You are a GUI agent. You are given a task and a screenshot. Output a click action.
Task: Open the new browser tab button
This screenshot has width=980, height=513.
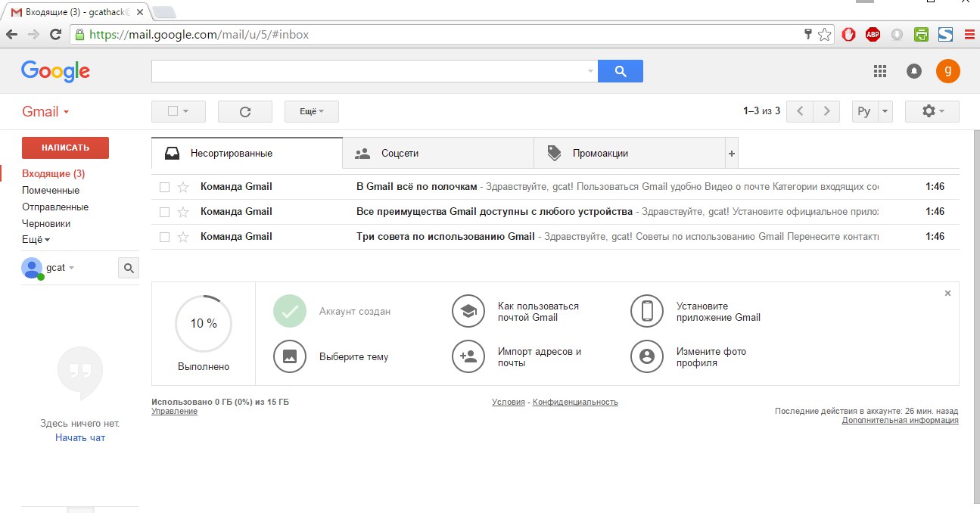(163, 11)
